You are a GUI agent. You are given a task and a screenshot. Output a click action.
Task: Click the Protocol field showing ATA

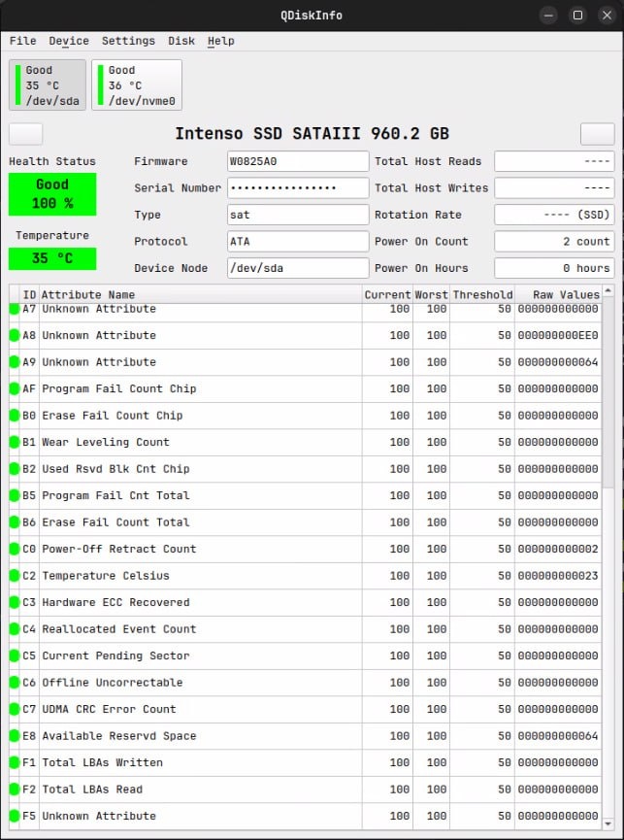[x=298, y=242]
